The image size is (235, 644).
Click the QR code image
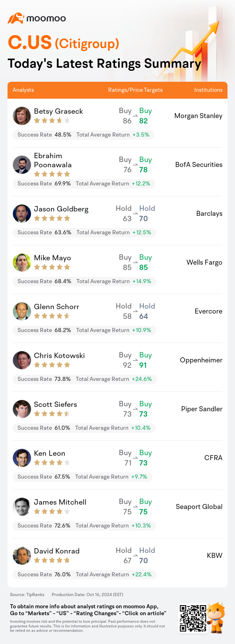pyautogui.click(x=192, y=618)
